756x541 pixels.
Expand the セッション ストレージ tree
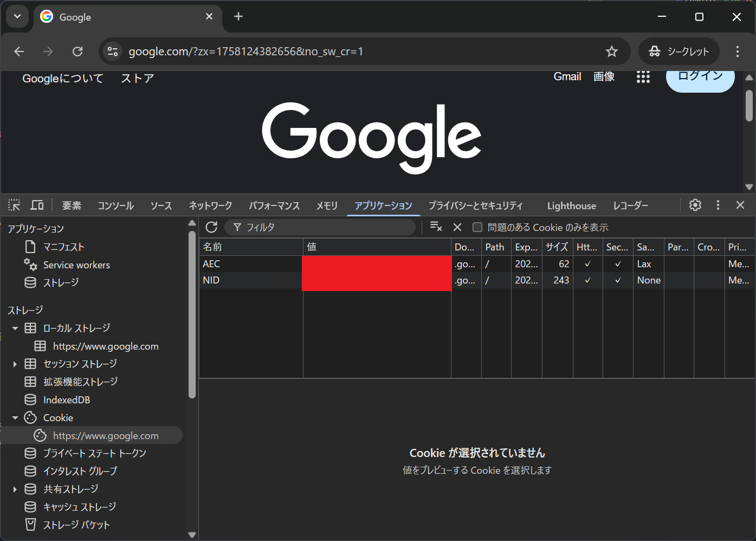[x=15, y=364]
